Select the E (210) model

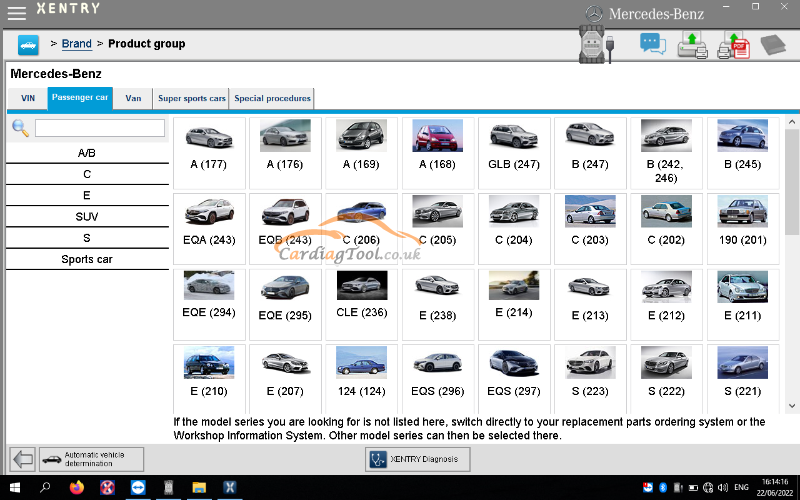tap(209, 379)
